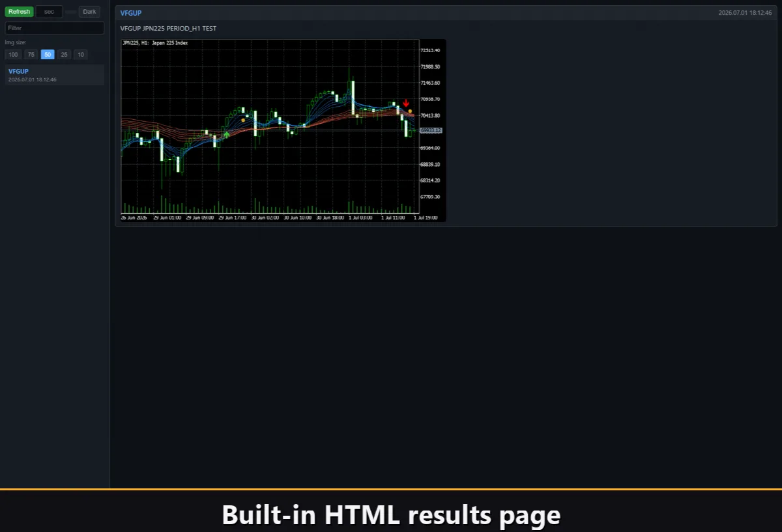Focus the sec refresh interval field
The width and height of the screenshot is (782, 532).
pos(49,12)
